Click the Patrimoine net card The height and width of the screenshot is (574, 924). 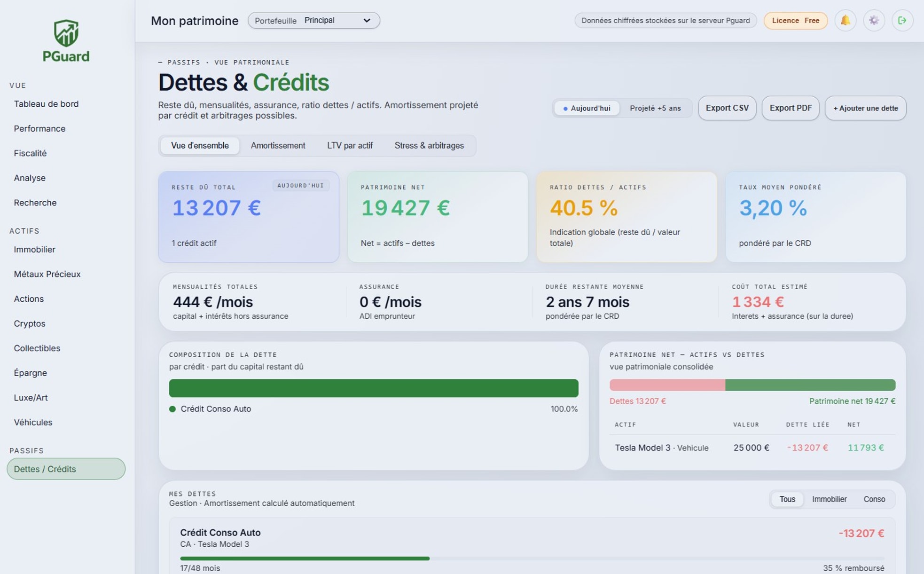(x=438, y=217)
